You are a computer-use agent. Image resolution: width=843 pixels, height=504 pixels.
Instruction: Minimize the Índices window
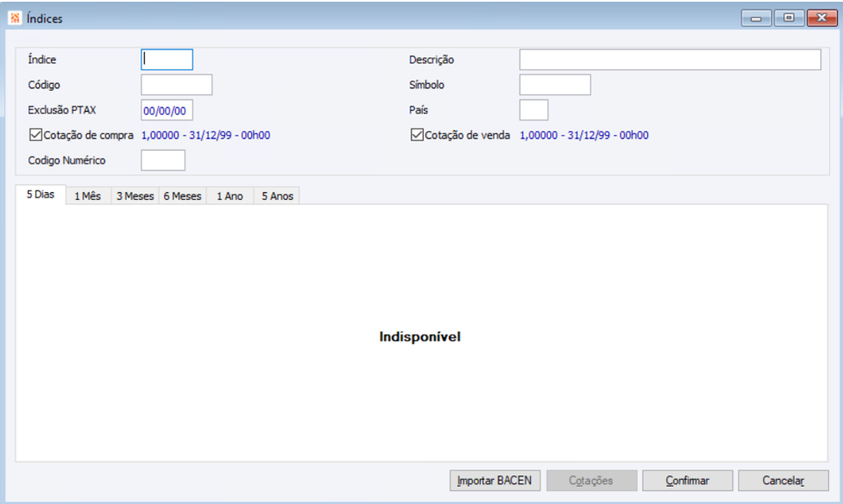(756, 18)
